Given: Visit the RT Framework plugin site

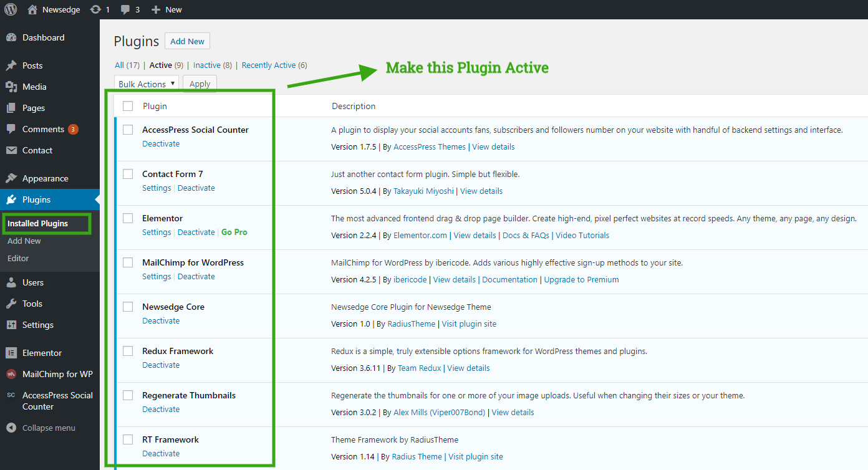Looking at the screenshot, I should (476, 456).
